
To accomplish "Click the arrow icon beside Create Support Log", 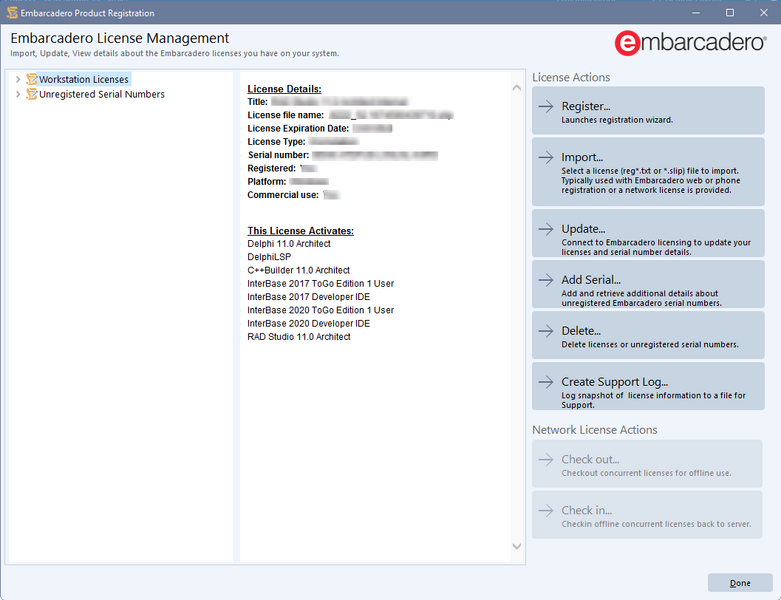I will [x=546, y=382].
